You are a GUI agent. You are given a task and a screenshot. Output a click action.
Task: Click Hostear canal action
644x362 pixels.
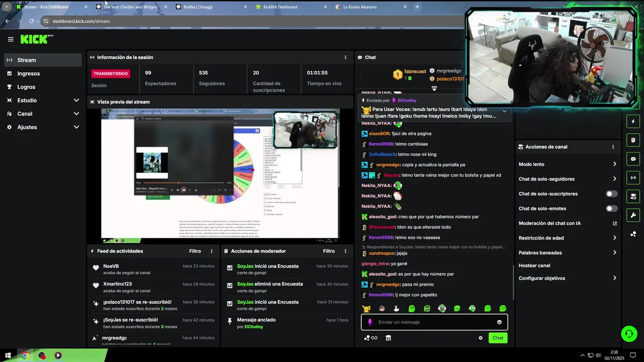[534, 265]
